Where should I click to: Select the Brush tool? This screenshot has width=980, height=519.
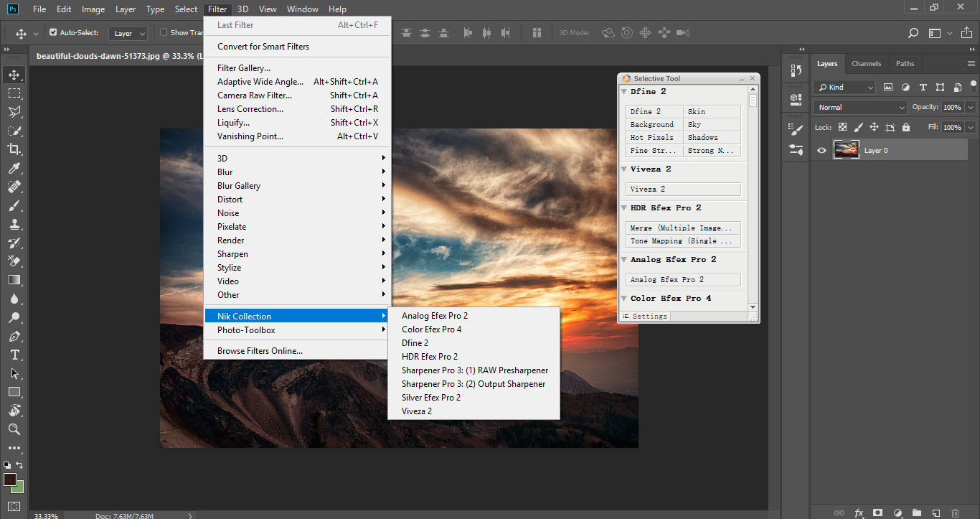click(14, 205)
